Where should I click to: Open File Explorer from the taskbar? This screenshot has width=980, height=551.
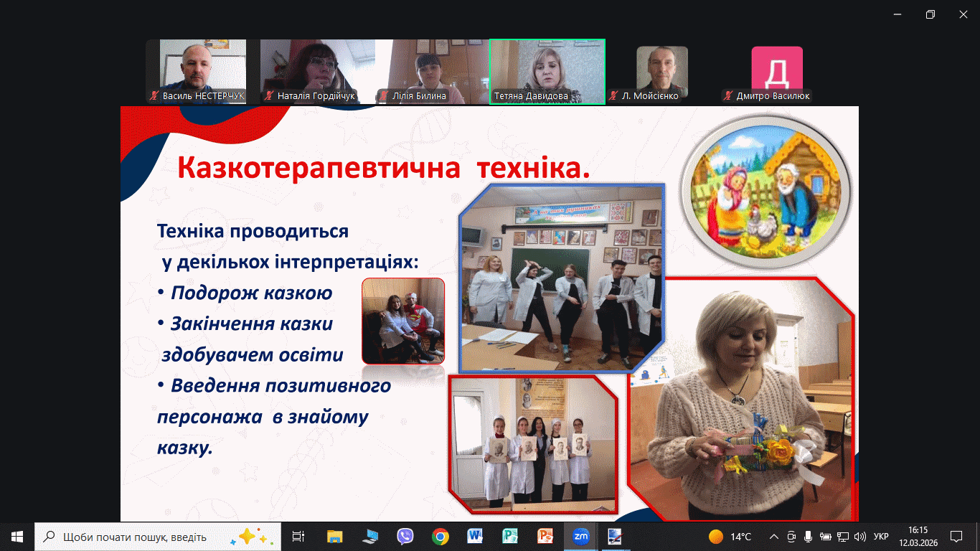335,536
